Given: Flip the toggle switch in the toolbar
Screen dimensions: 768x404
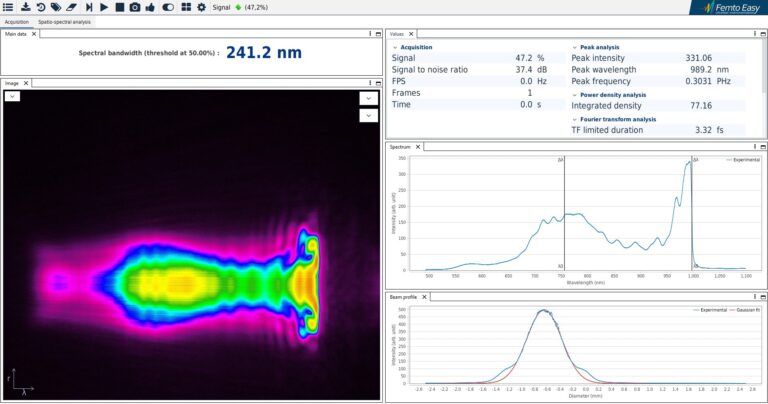Looking at the screenshot, I should pos(168,7).
